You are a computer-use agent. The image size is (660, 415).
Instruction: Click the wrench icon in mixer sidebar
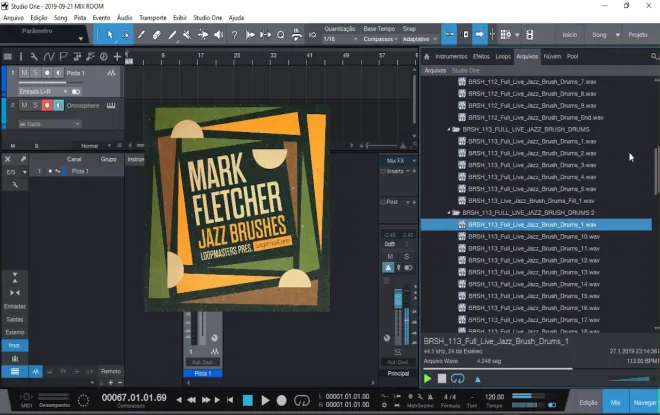[15, 185]
